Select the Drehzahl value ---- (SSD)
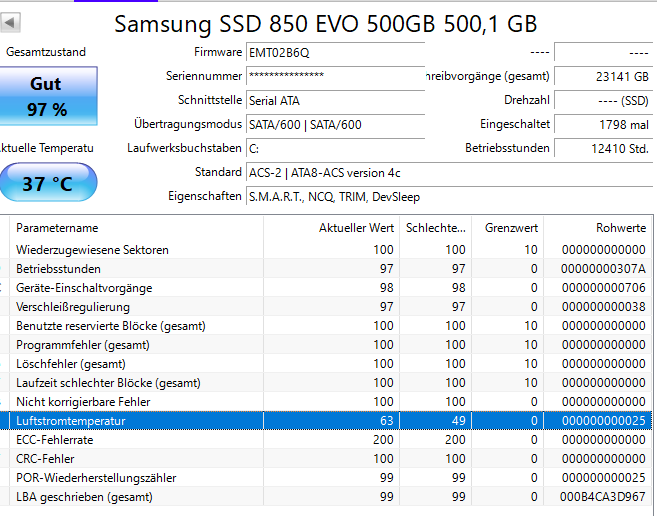Viewport: 657px width, 516px height. click(x=604, y=101)
